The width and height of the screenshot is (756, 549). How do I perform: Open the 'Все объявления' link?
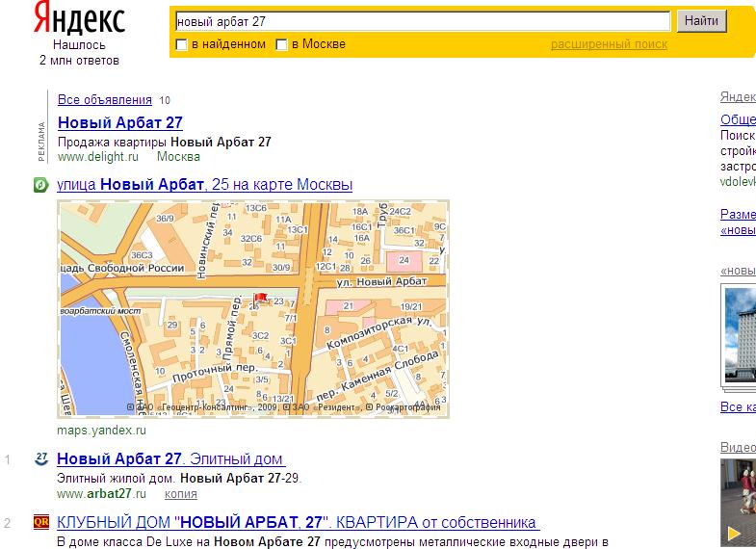pos(105,100)
